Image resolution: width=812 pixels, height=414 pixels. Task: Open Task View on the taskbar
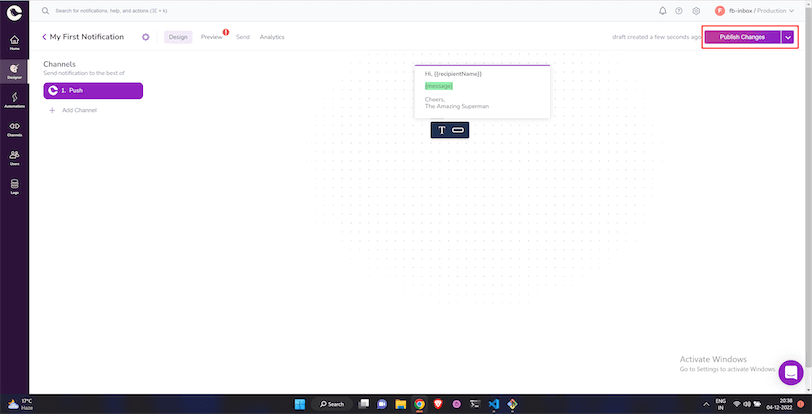pyautogui.click(x=365, y=404)
